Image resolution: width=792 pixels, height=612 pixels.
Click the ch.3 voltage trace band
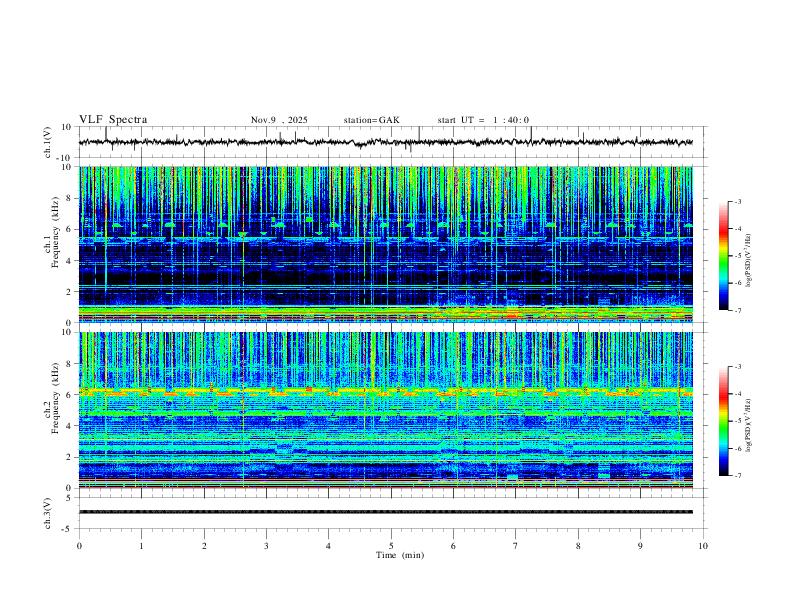click(385, 512)
